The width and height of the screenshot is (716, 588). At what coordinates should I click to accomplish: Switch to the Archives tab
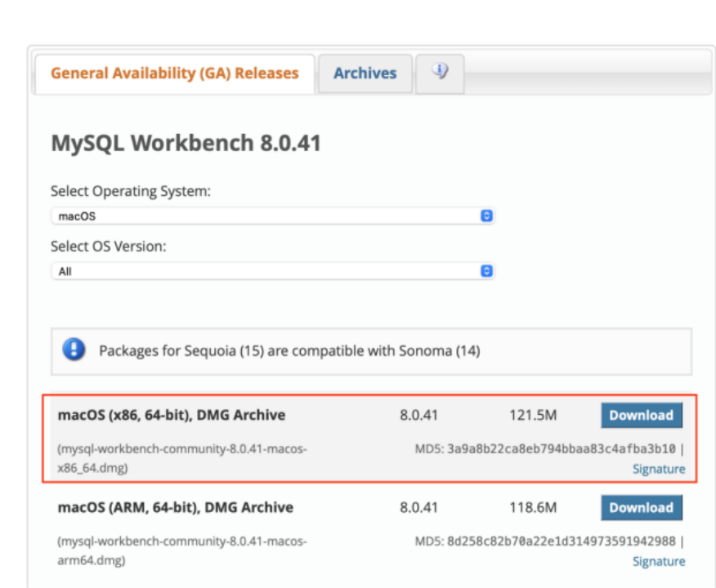coord(365,73)
